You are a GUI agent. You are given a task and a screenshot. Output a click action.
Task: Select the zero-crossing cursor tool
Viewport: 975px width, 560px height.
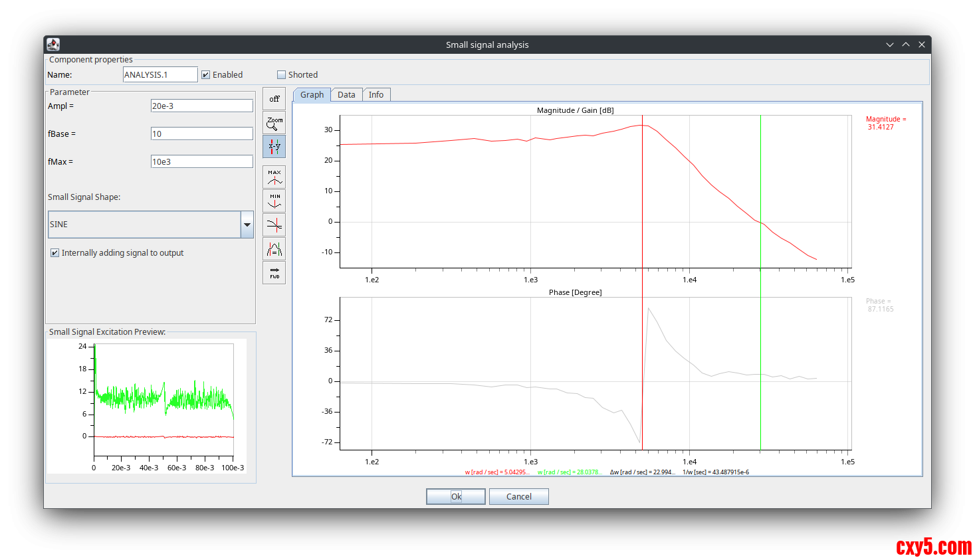coord(274,225)
